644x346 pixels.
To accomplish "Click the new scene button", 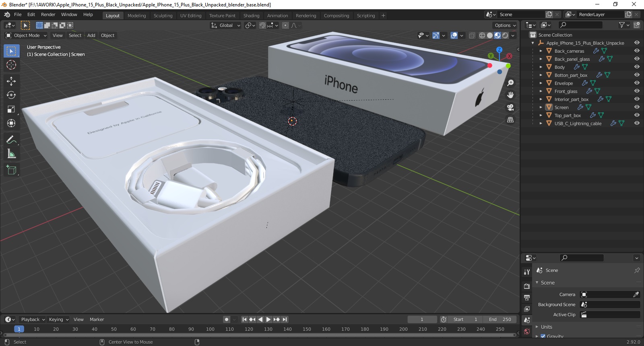I will click(x=549, y=14).
